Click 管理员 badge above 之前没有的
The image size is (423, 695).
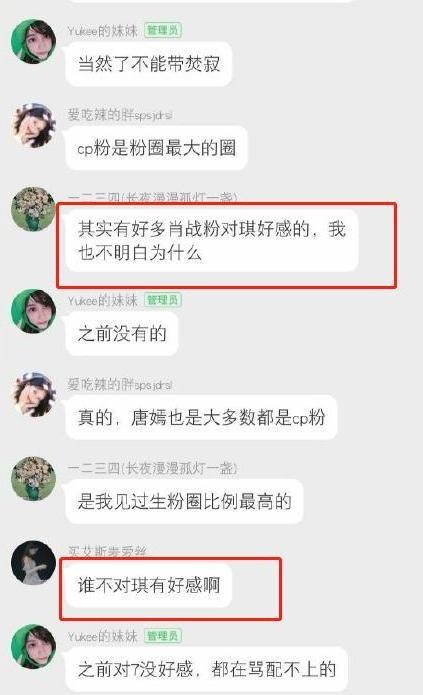(163, 300)
